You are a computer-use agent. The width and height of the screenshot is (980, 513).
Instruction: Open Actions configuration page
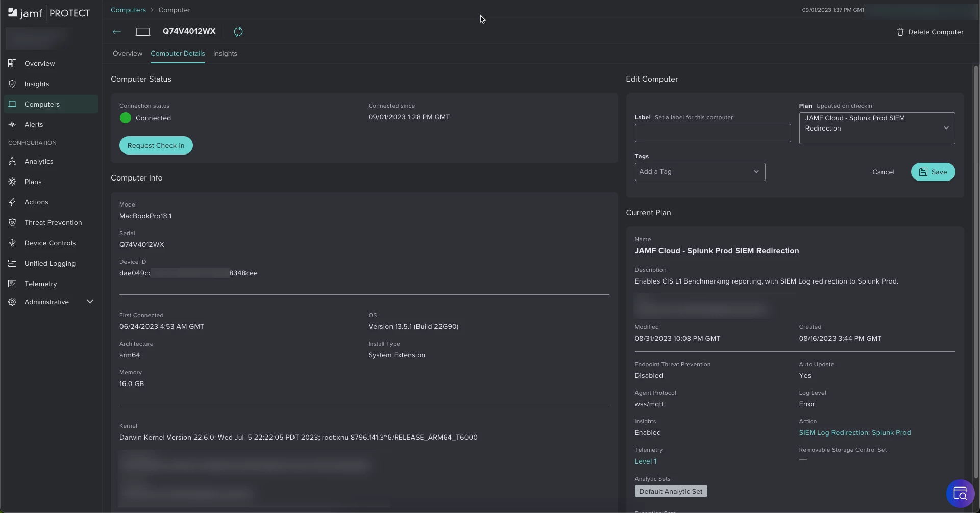click(x=51, y=202)
